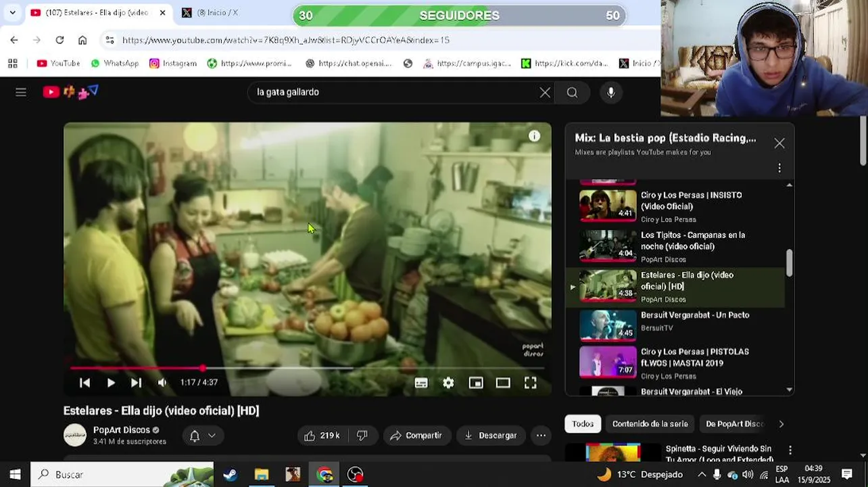Start voice search with the microphone
The width and height of the screenshot is (868, 487).
click(x=611, y=93)
